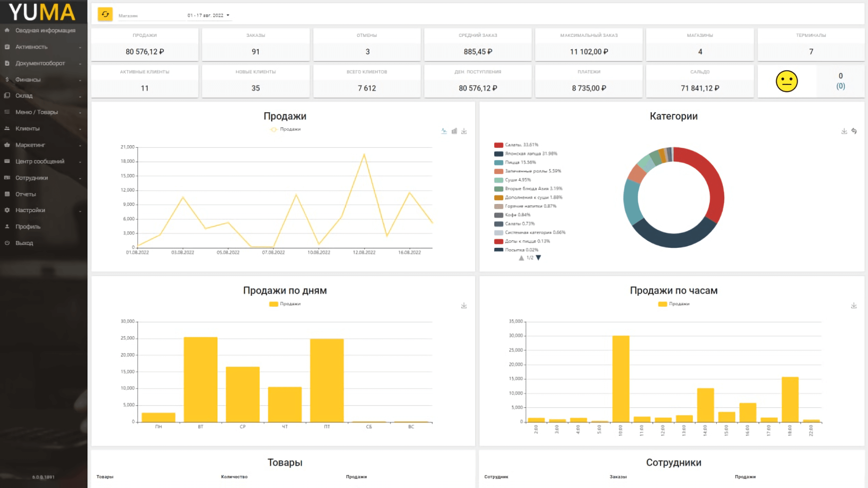Viewport: 868px width, 488px height.
Task: Click the yellow refresh icon button
Action: 105,15
